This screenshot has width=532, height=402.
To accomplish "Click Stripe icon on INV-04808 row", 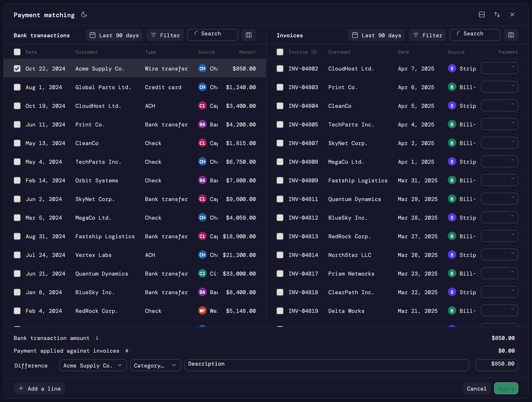I will [x=452, y=162].
